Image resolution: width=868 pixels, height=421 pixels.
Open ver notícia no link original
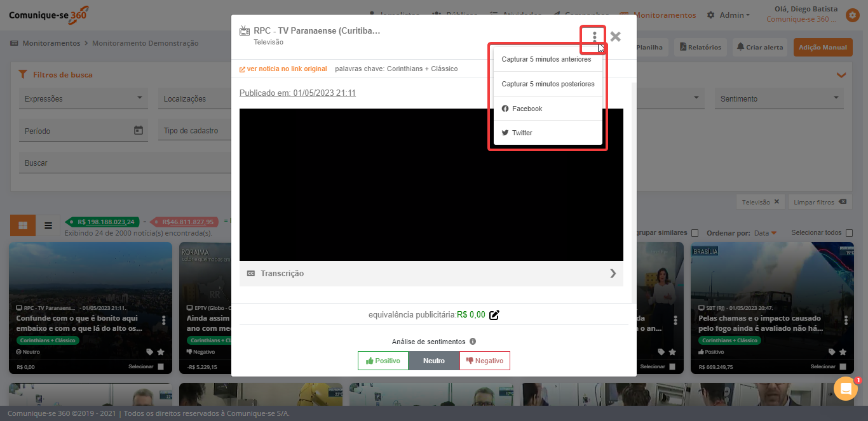tap(283, 69)
